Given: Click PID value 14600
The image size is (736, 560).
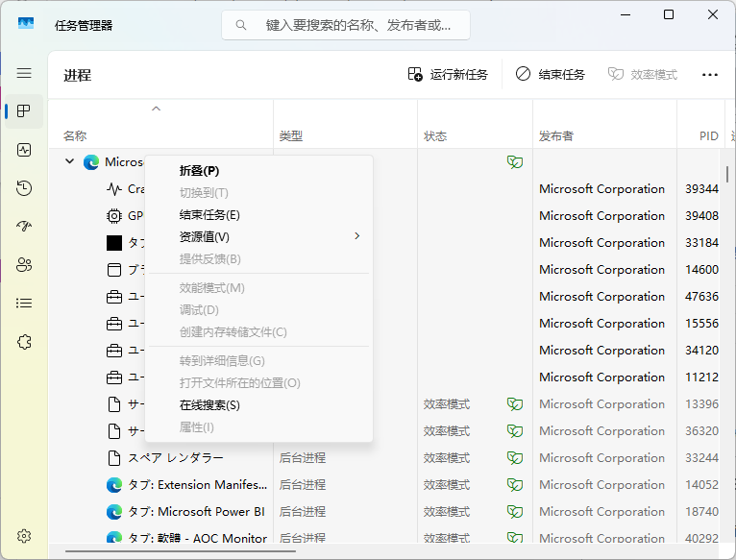Looking at the screenshot, I should tap(701, 270).
